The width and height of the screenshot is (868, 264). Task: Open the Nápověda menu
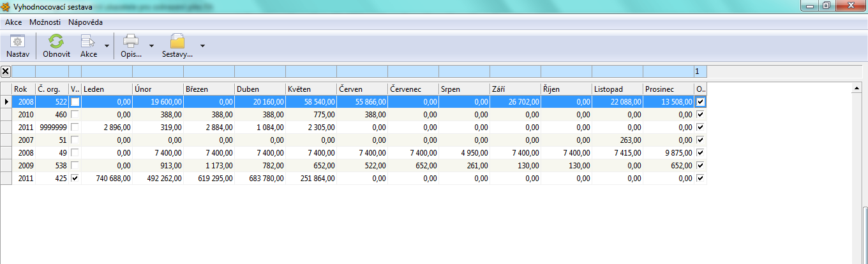point(86,22)
